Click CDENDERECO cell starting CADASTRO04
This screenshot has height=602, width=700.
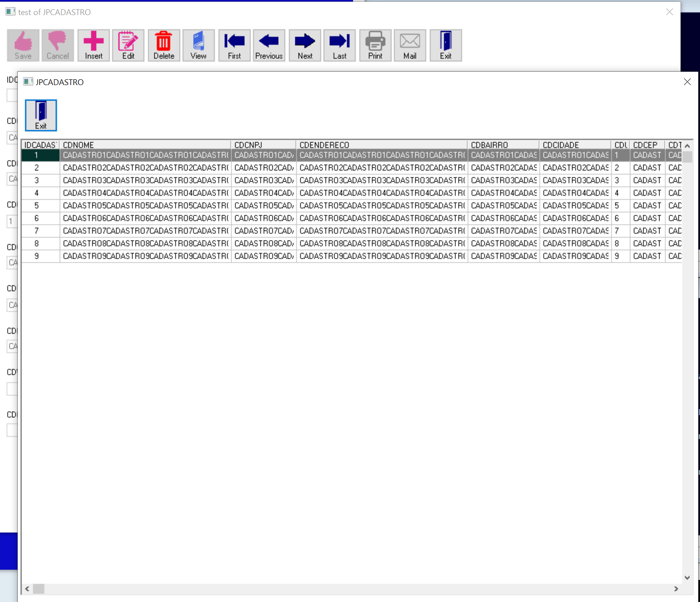pos(382,193)
